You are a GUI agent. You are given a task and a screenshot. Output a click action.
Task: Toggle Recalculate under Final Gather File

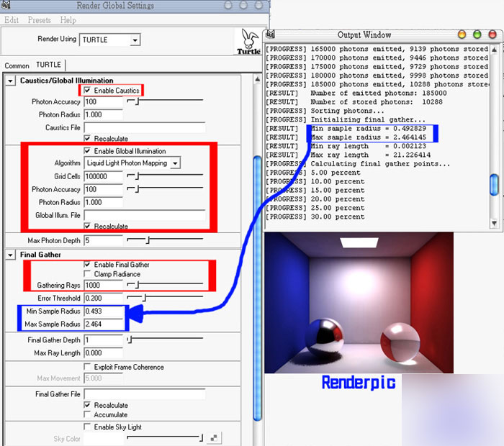pyautogui.click(x=87, y=405)
